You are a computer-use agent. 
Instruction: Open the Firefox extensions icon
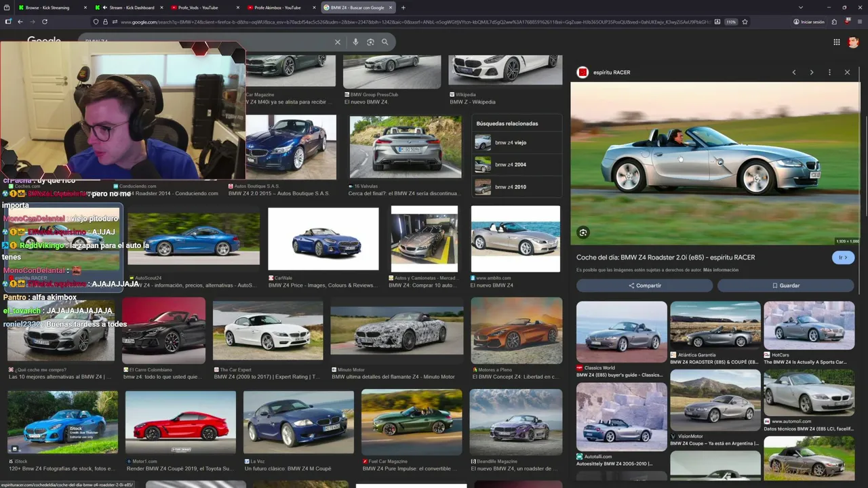pyautogui.click(x=834, y=22)
